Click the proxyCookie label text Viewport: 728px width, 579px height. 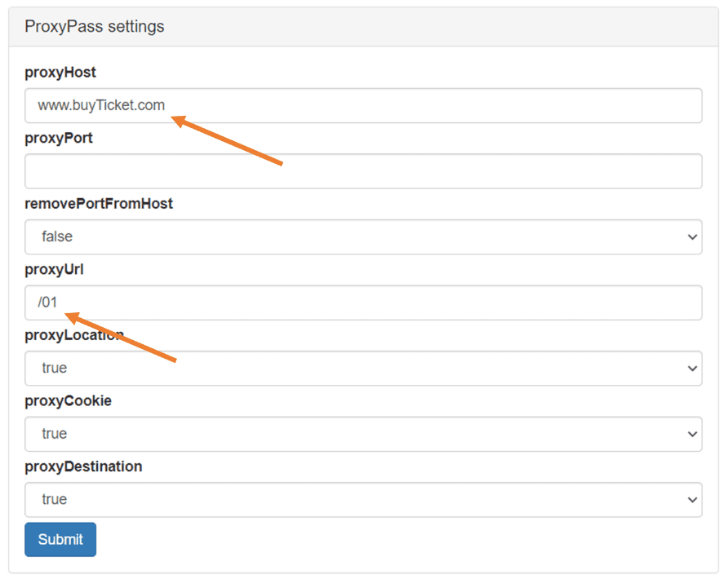(68, 401)
